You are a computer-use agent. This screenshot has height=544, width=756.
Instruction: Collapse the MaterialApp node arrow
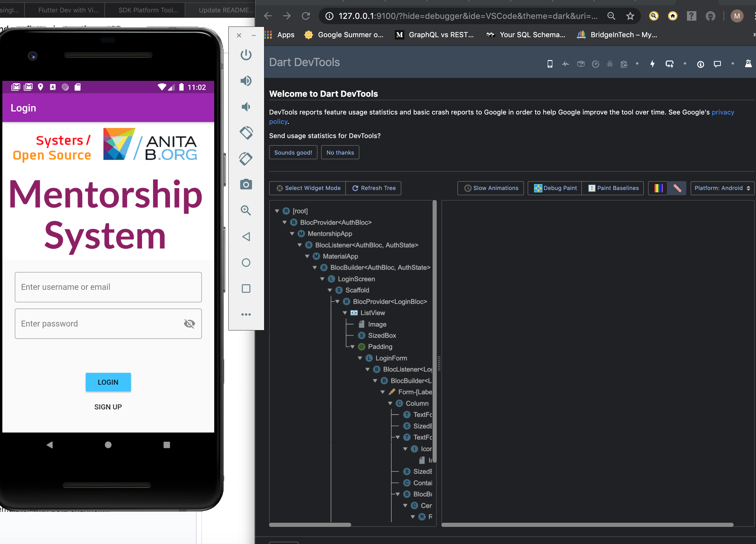(x=307, y=256)
